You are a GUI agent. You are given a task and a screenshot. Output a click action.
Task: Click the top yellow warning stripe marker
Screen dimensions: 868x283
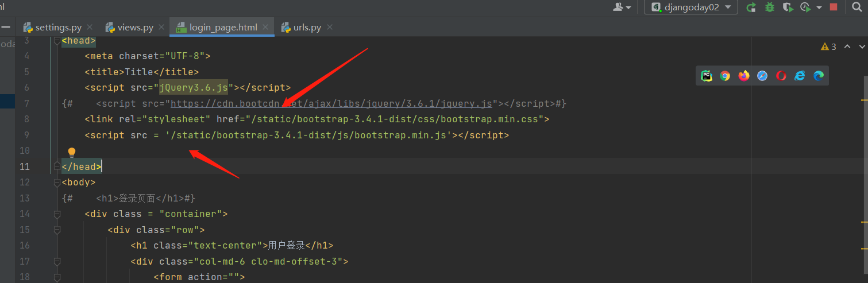[865, 99]
